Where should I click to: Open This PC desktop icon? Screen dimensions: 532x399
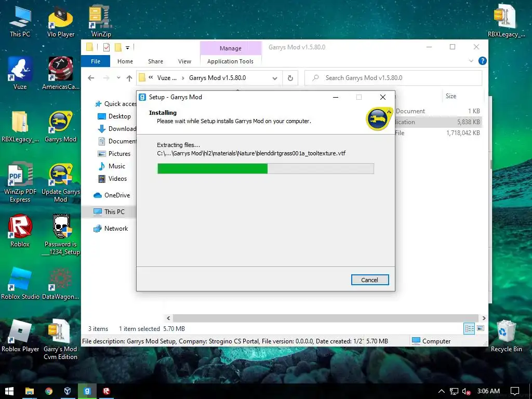click(20, 21)
